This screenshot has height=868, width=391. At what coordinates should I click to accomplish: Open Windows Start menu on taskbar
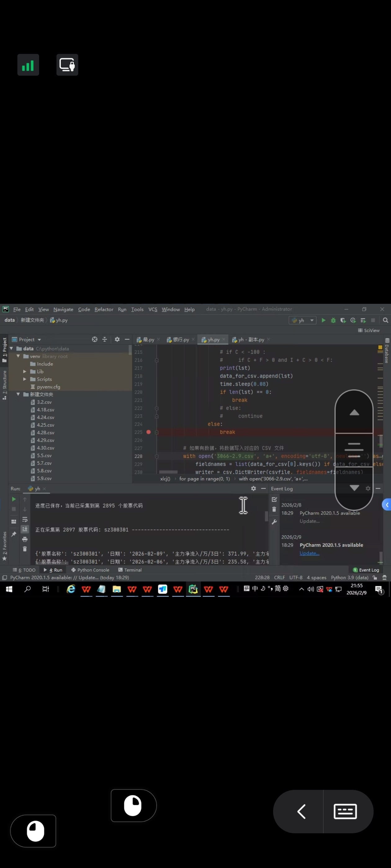pyautogui.click(x=9, y=589)
